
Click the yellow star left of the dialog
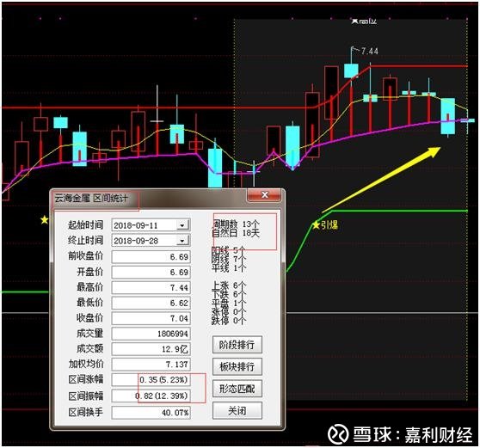pyautogui.click(x=45, y=219)
